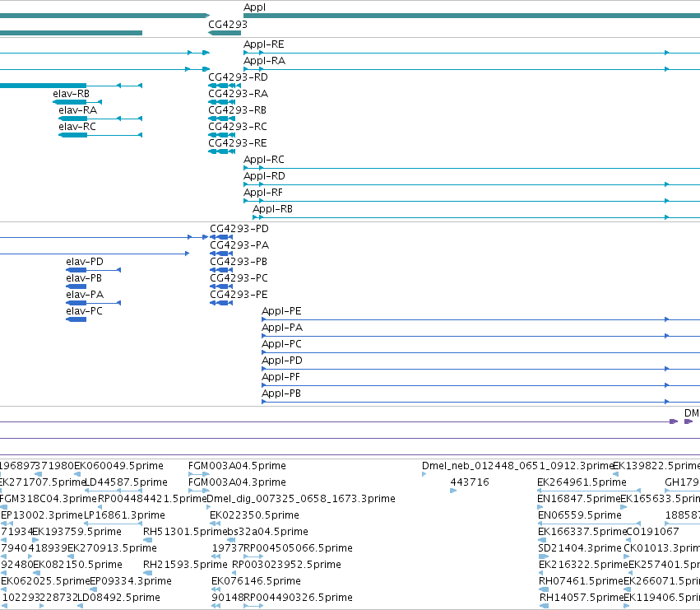The image size is (700, 610).
Task: Open the EK060049.5prime EST label
Action: [118, 466]
